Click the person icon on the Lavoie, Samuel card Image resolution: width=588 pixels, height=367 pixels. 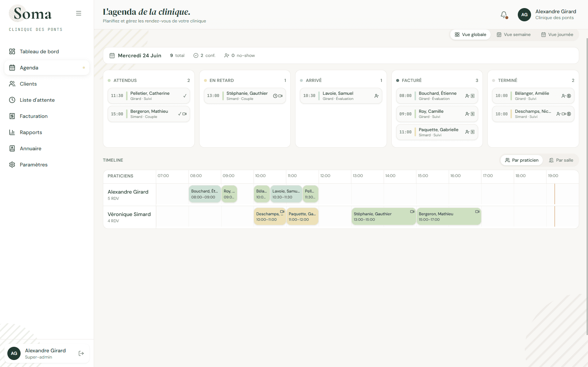(376, 96)
